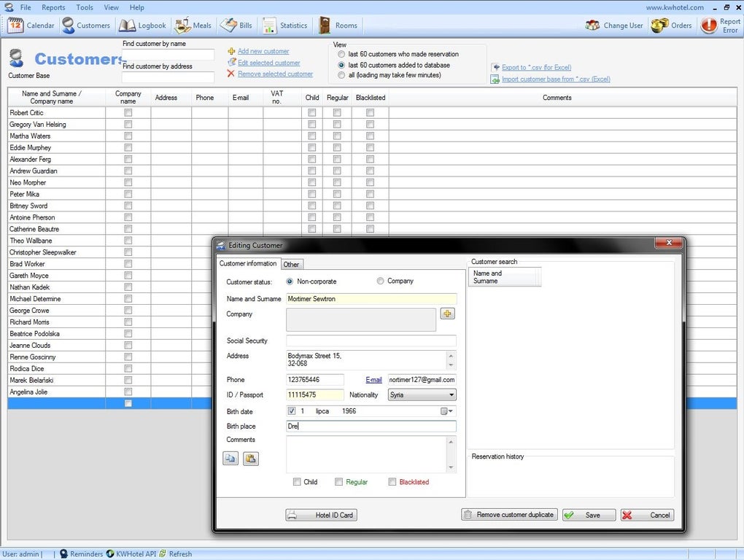The height and width of the screenshot is (560, 744).
Task: Open the Birth date calendar dropdown
Action: point(447,411)
